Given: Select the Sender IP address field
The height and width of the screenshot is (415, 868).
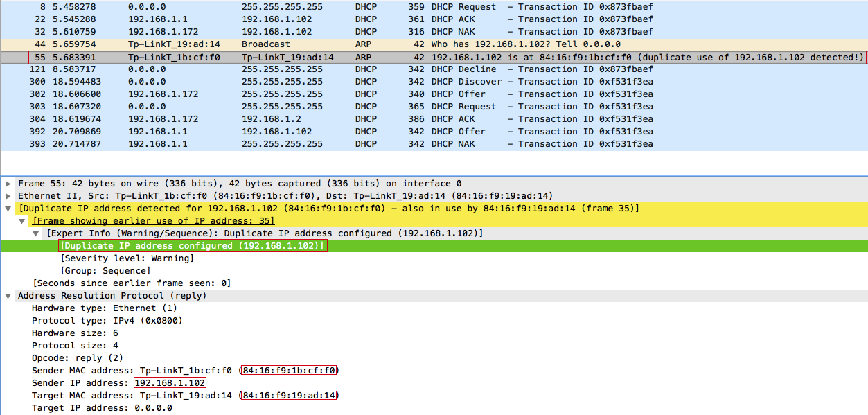Looking at the screenshot, I should (x=119, y=383).
